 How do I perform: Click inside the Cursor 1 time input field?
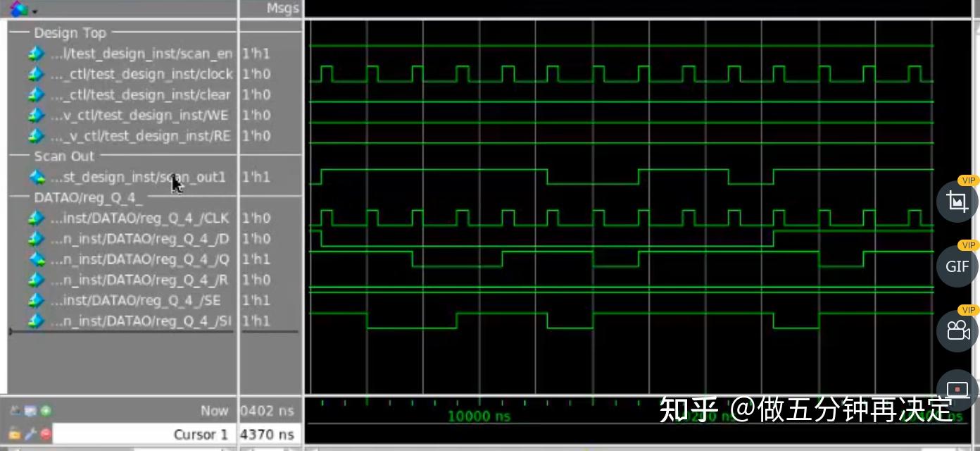pos(270,434)
